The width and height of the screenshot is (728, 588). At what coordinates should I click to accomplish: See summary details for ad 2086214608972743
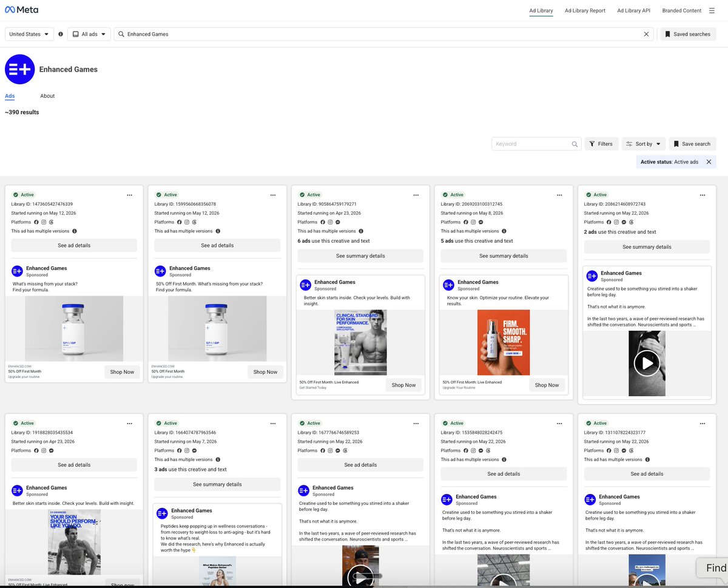point(647,247)
